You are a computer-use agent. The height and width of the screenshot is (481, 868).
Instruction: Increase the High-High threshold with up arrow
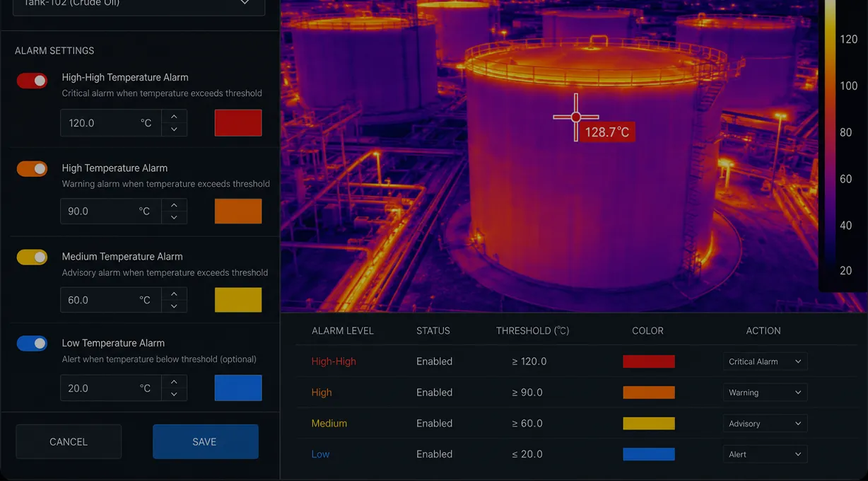coord(174,116)
